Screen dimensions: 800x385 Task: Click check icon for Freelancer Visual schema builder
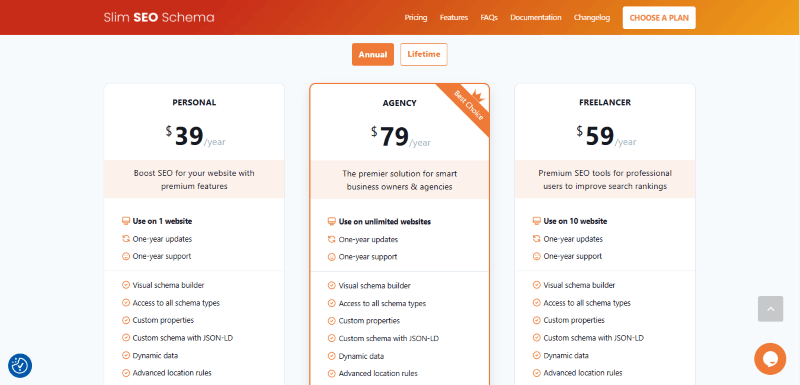click(537, 285)
